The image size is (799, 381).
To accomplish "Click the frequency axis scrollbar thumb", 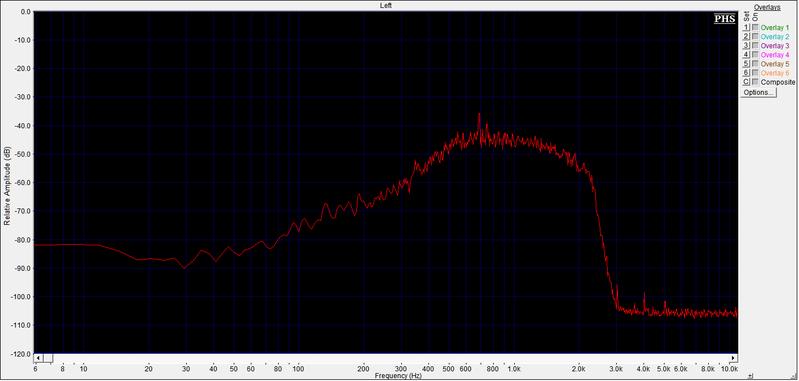I will point(47,358).
